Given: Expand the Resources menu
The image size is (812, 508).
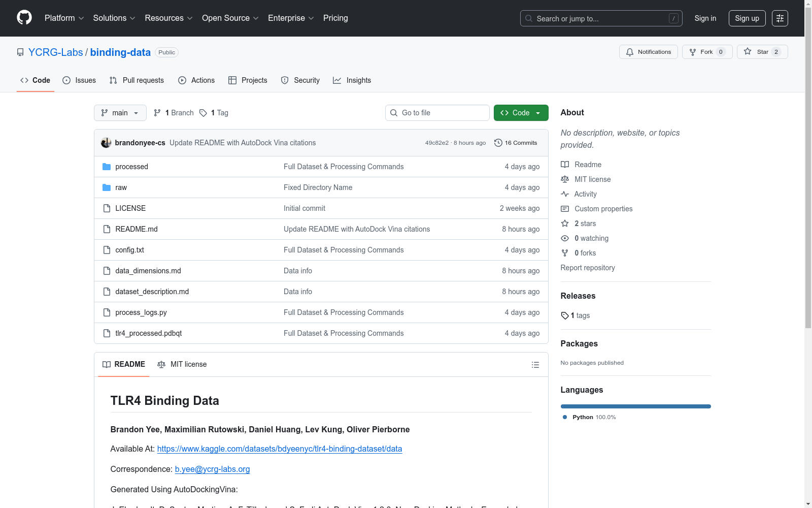Looking at the screenshot, I should 168,18.
